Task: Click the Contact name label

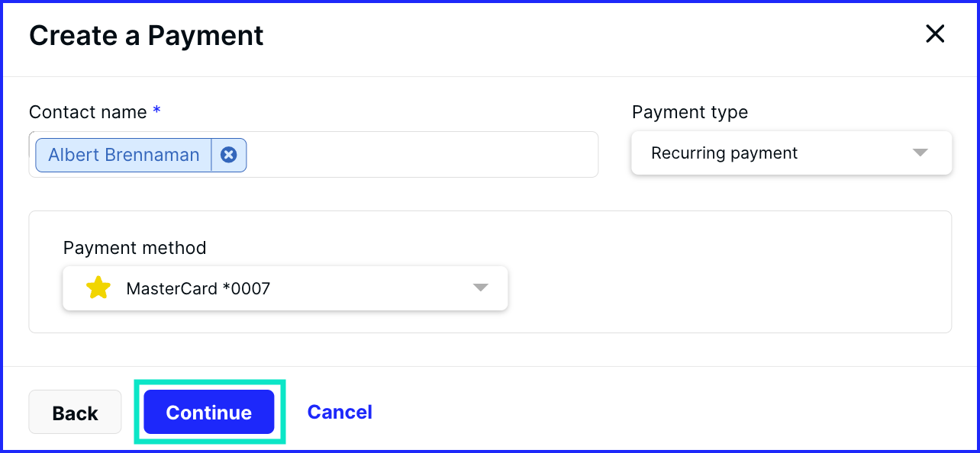Action: 88,112
